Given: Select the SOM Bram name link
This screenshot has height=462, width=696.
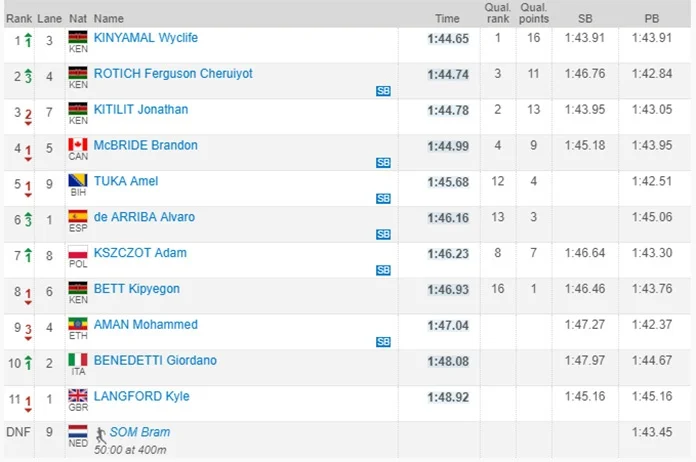Looking at the screenshot, I should 140,432.
